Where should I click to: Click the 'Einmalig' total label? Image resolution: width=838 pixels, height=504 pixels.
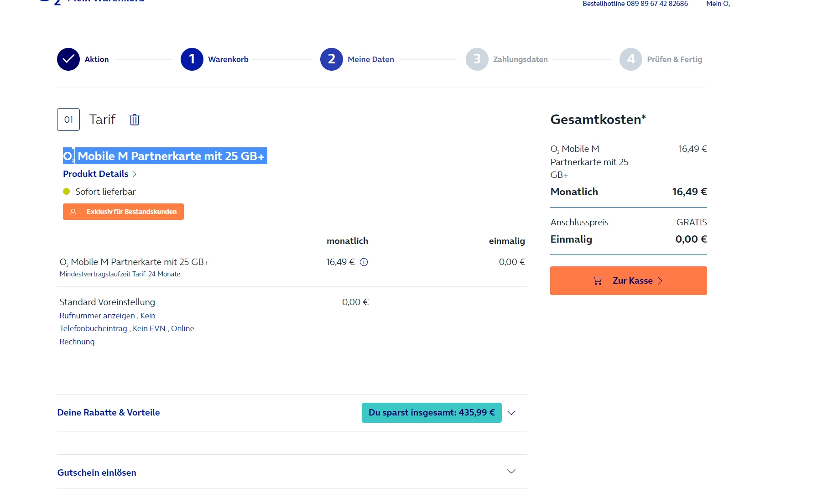571,239
